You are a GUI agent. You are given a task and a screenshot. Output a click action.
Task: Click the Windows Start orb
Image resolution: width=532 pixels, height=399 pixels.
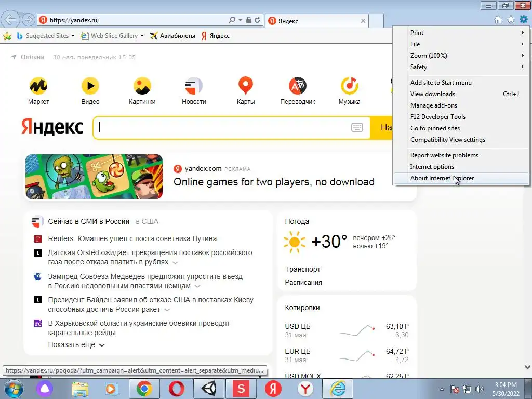point(14,389)
